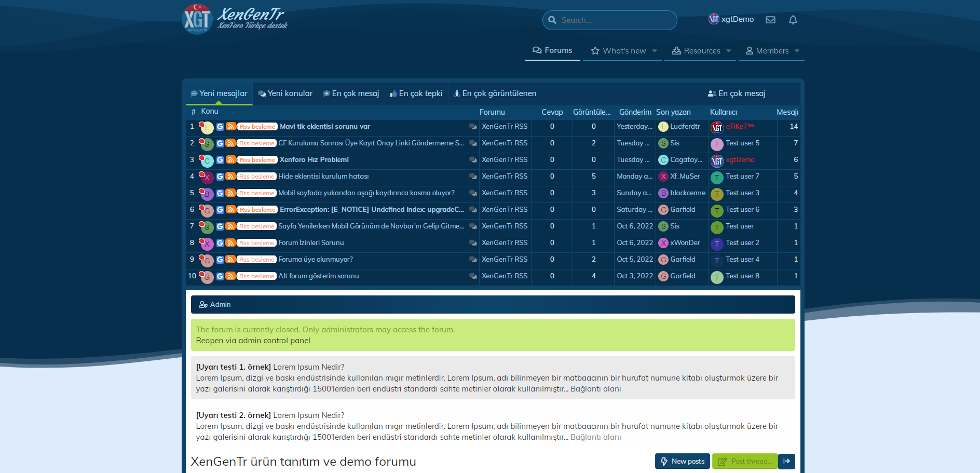Open the alerts bell icon
The height and width of the screenshot is (473, 980).
[x=793, y=20]
